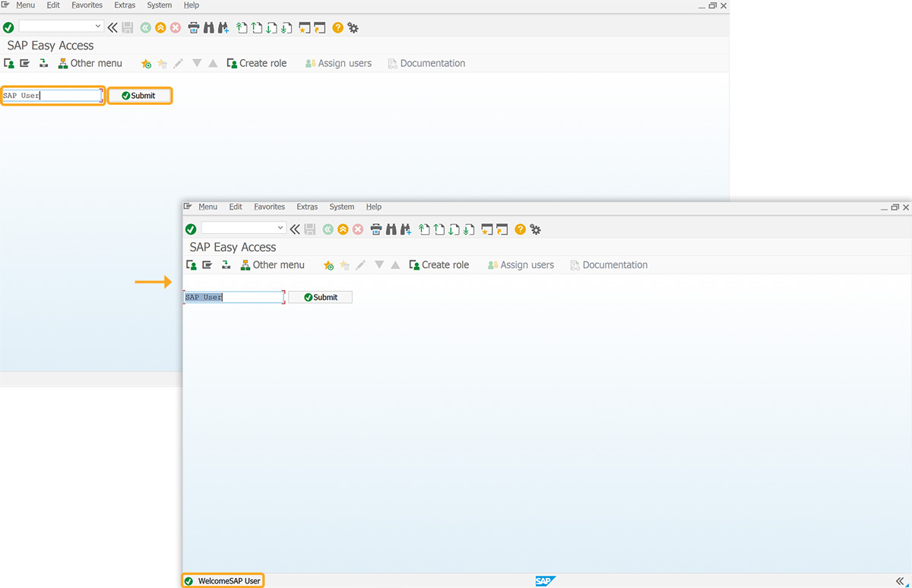The image size is (912, 588).
Task: Click the orange Exit icon in front window
Action: click(x=343, y=229)
